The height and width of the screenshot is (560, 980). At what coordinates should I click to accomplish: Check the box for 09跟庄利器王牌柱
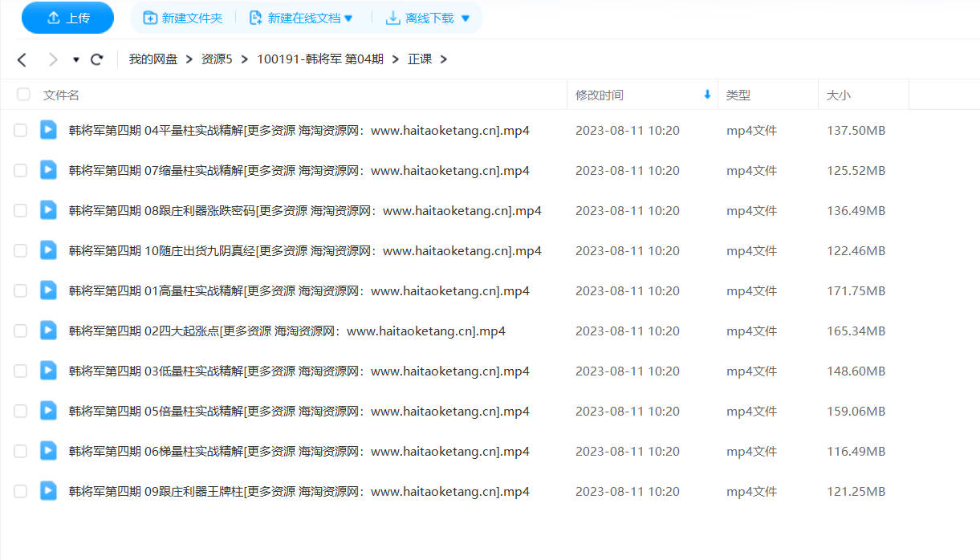tap(20, 491)
